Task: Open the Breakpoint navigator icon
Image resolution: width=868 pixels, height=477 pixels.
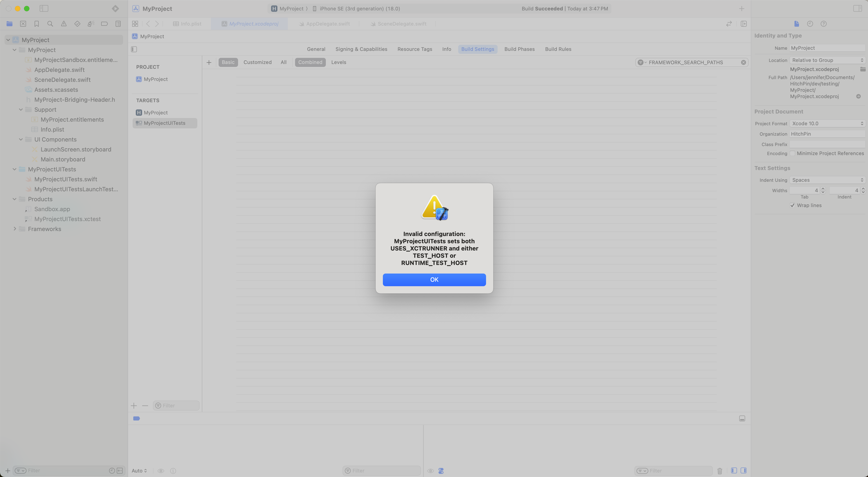Action: click(x=105, y=24)
